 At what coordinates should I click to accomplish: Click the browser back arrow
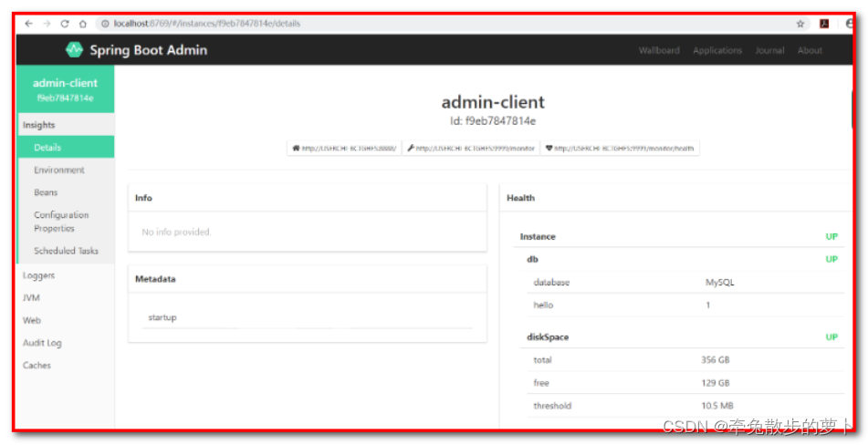29,24
